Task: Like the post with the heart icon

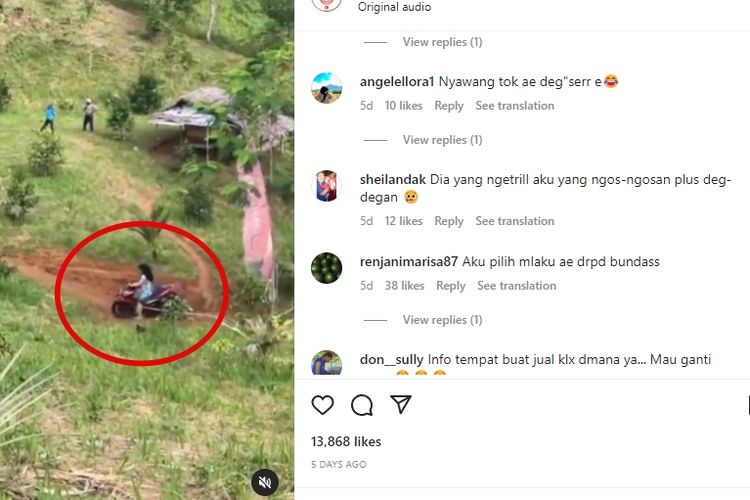Action: (x=322, y=405)
